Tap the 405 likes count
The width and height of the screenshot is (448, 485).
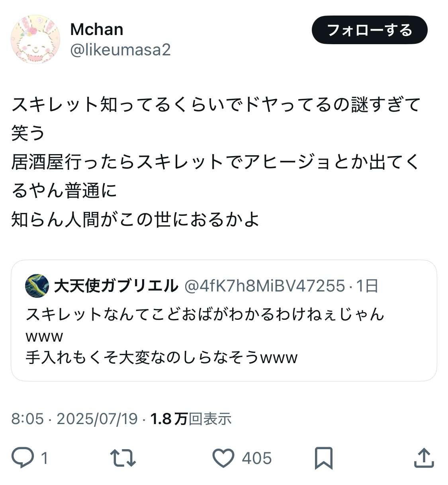(256, 458)
